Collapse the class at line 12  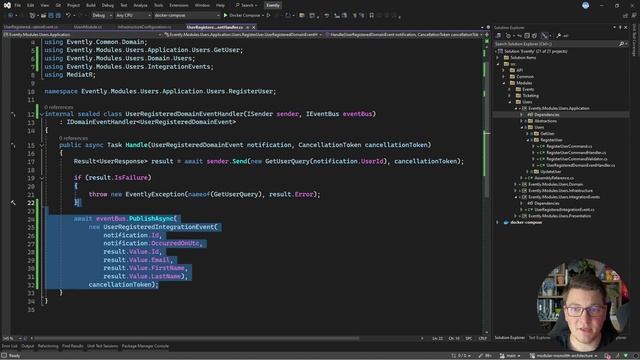click(42, 114)
